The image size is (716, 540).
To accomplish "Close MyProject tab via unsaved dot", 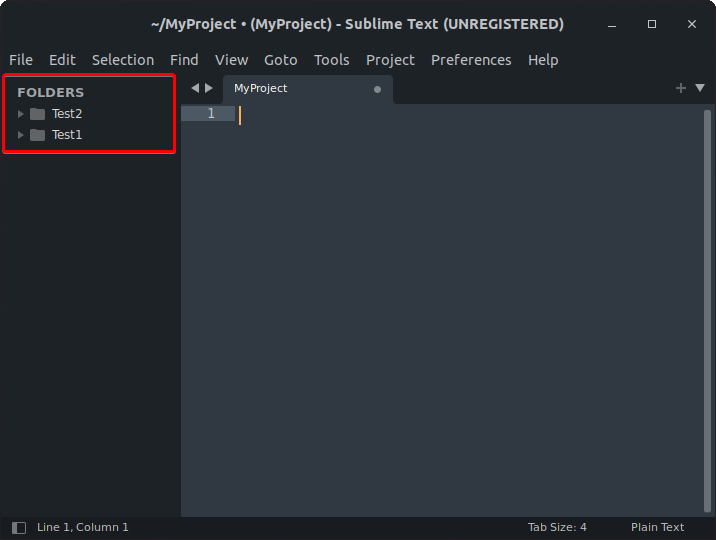I will 377,89.
